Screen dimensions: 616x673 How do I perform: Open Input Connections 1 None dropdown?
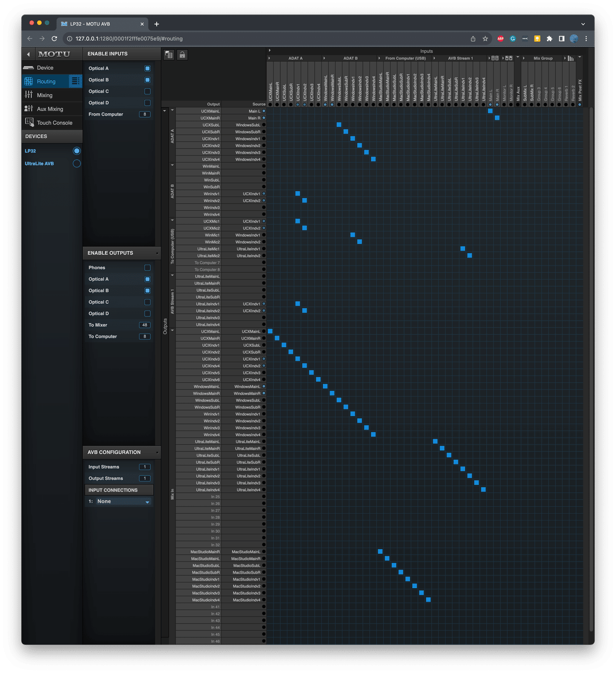click(x=123, y=501)
